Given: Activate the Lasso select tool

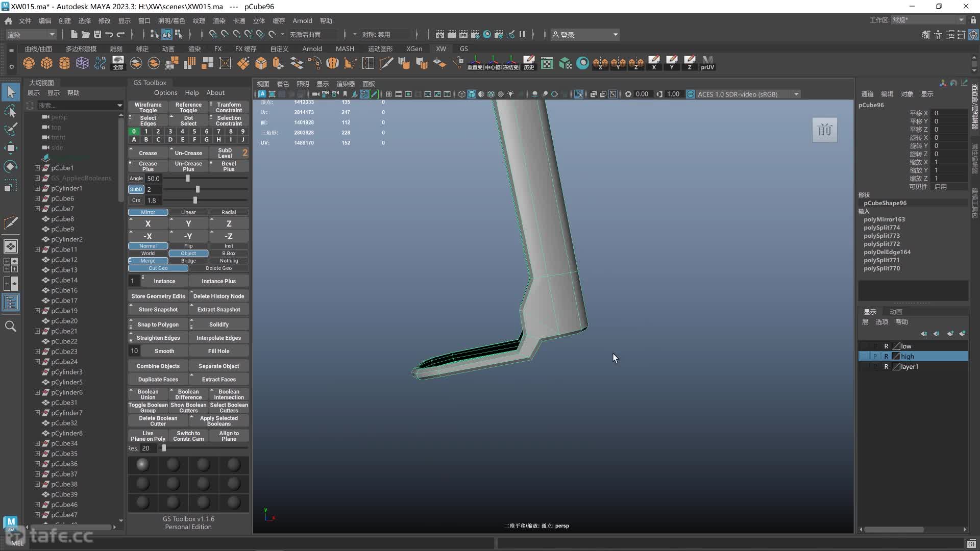Looking at the screenshot, I should 11,111.
